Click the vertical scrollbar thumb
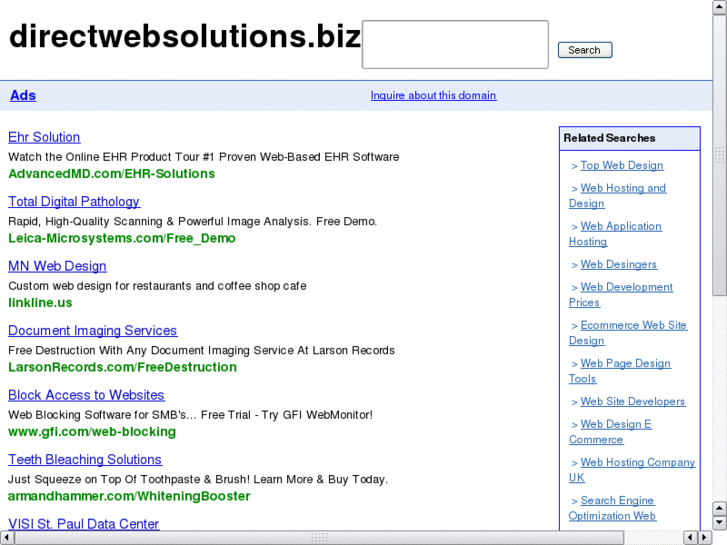 click(719, 154)
